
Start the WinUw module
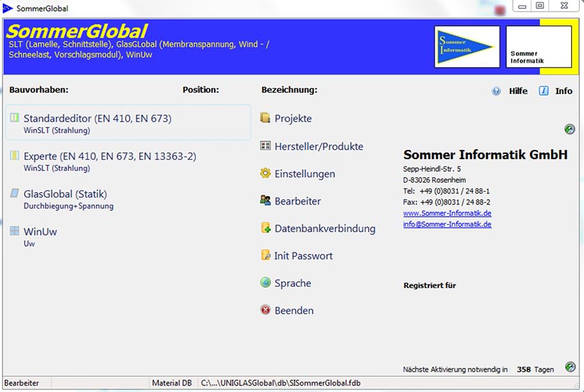tap(40, 232)
